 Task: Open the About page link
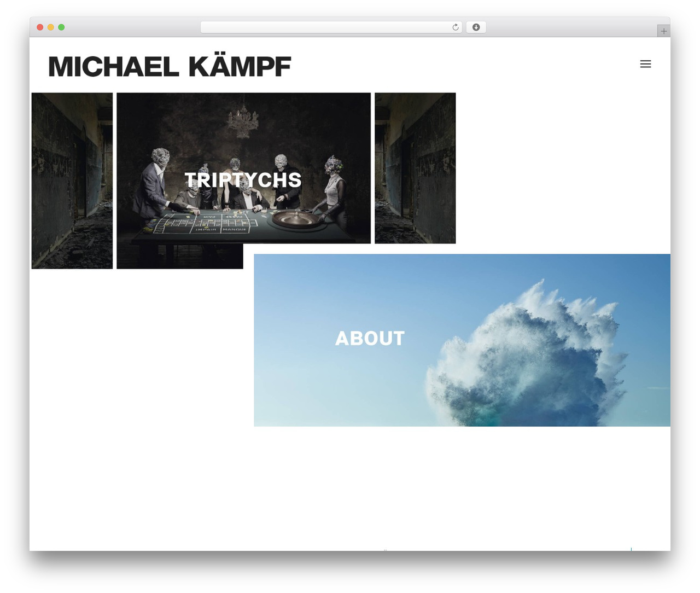pos(370,338)
